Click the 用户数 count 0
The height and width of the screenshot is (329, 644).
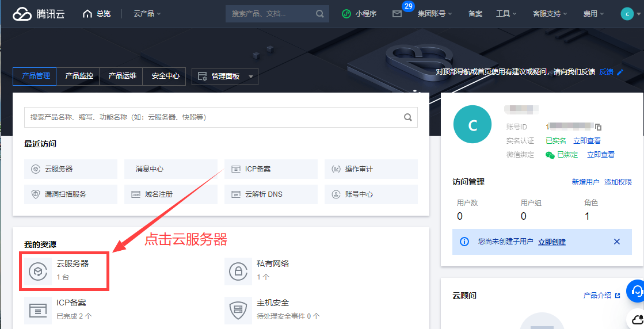pos(460,216)
